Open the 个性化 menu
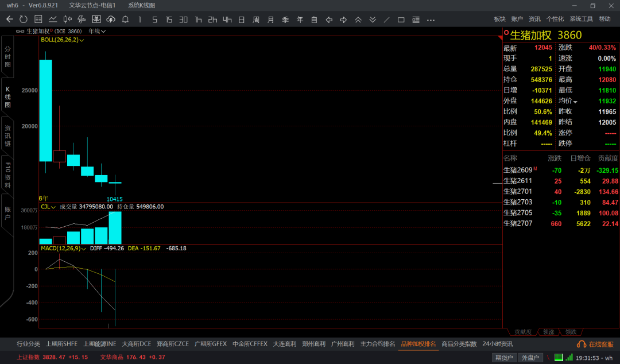Image resolution: width=620 pixels, height=364 pixels. [x=555, y=19]
